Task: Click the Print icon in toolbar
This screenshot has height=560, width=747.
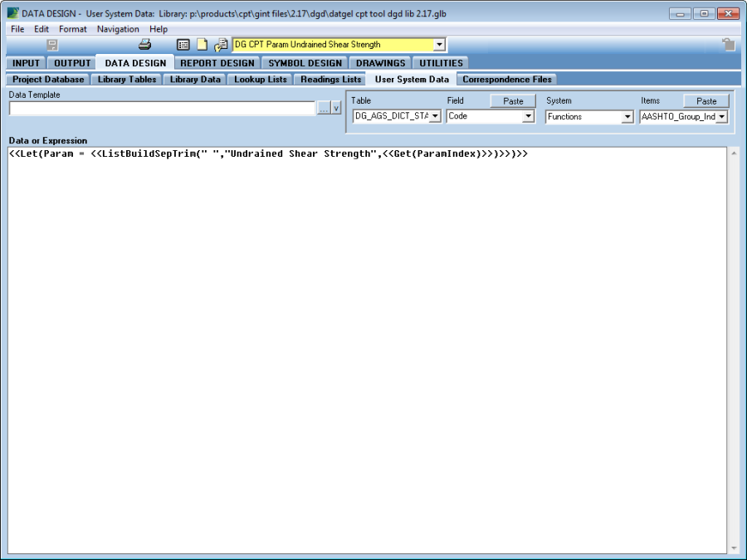Action: (x=144, y=45)
